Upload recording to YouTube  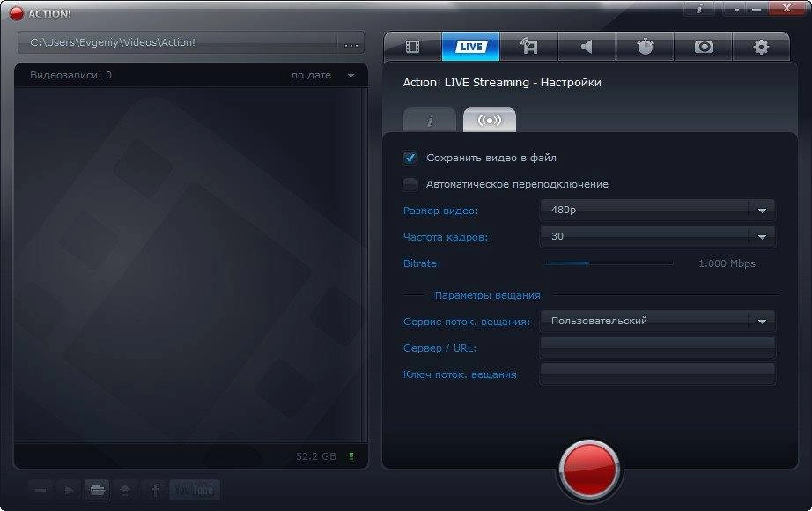tap(195, 490)
